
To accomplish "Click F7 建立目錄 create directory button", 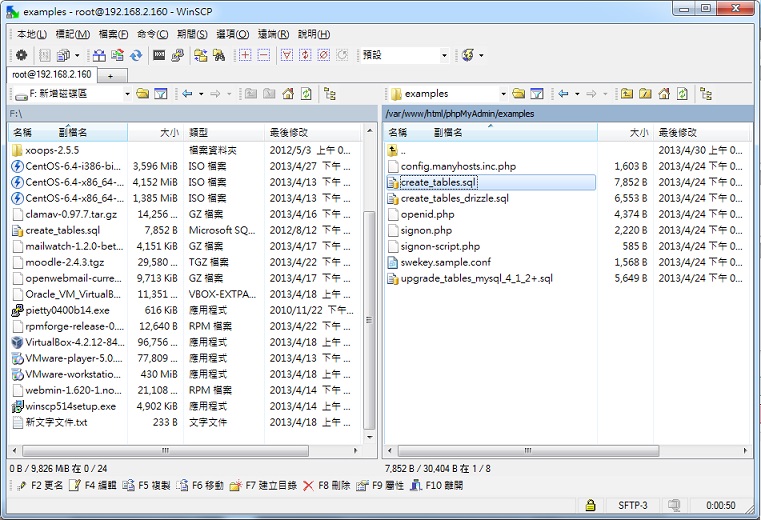I will coord(264,485).
